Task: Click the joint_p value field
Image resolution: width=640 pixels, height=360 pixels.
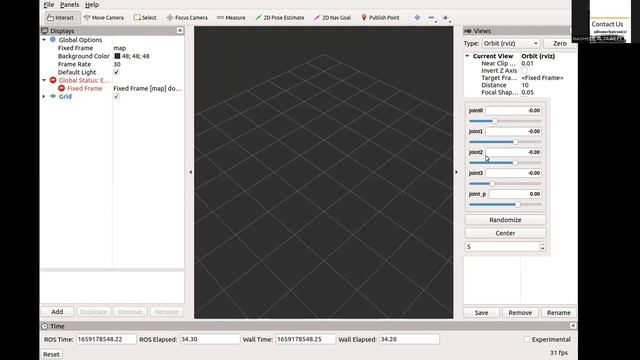Action: (x=516, y=194)
